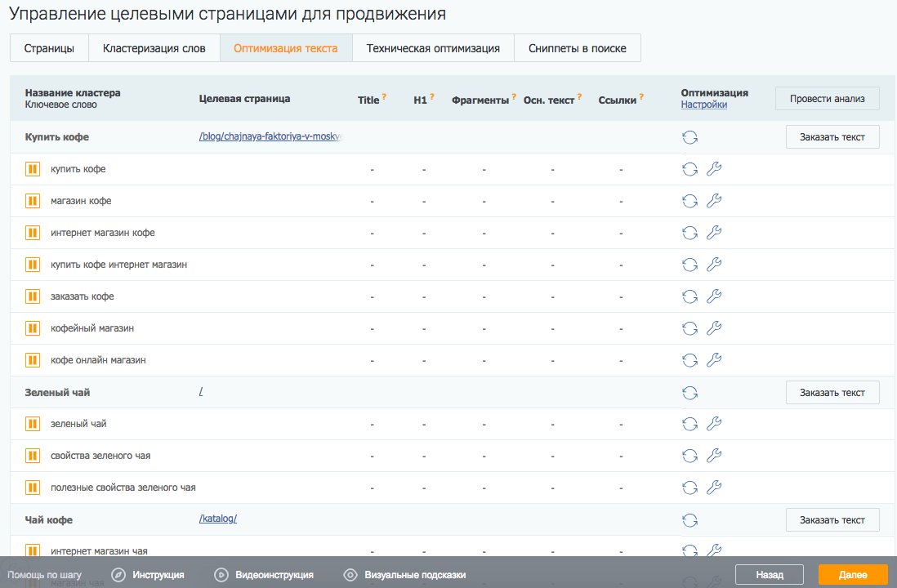897x588 pixels.
Task: Click refresh icon for 'купить кофе' keyword
Action: 689,169
